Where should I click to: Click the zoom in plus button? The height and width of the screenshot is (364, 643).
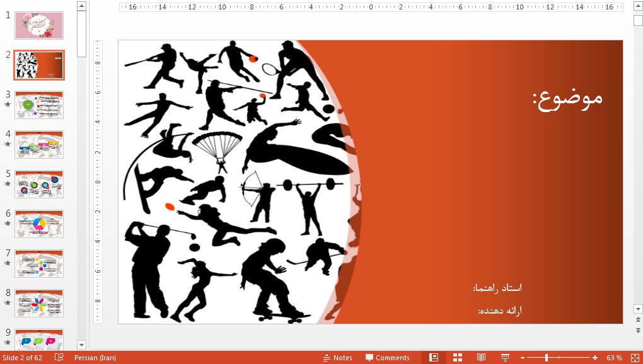point(595,358)
